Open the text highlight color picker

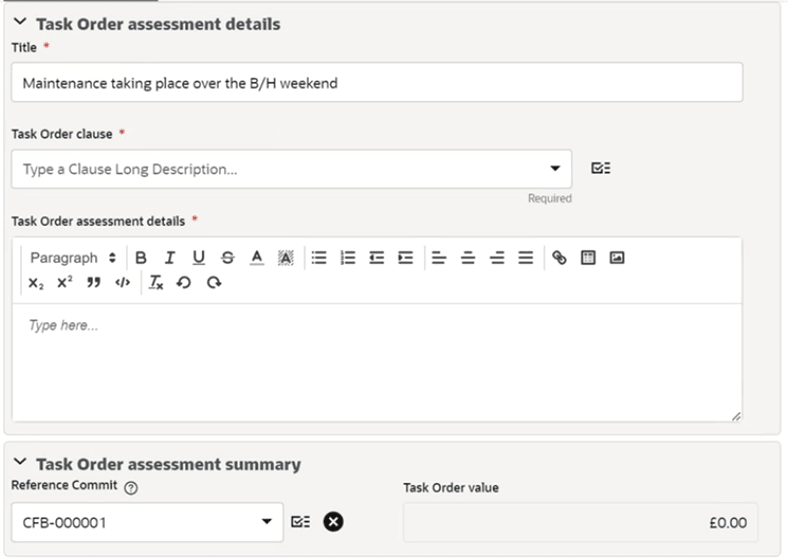point(285,258)
